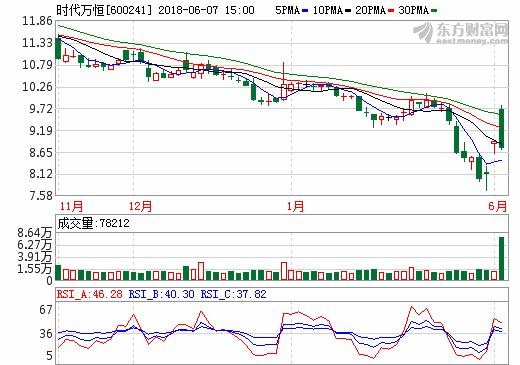Click the 成交量:78212 volume header
The width and height of the screenshot is (520, 365).
93,223
